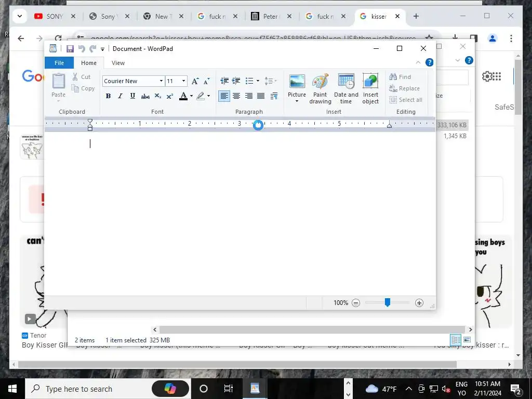
Task: Open Chrome three-dot menu
Action: point(511,38)
